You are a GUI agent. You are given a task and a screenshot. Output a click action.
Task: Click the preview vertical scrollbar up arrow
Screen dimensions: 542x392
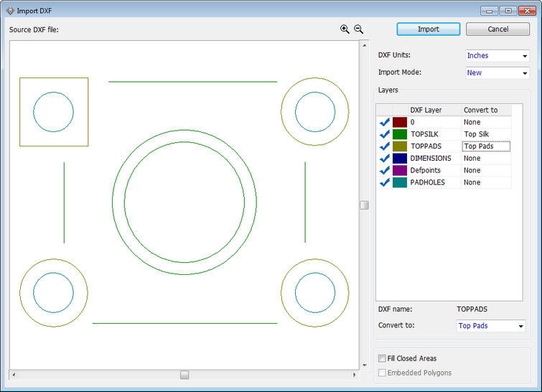[x=365, y=45]
